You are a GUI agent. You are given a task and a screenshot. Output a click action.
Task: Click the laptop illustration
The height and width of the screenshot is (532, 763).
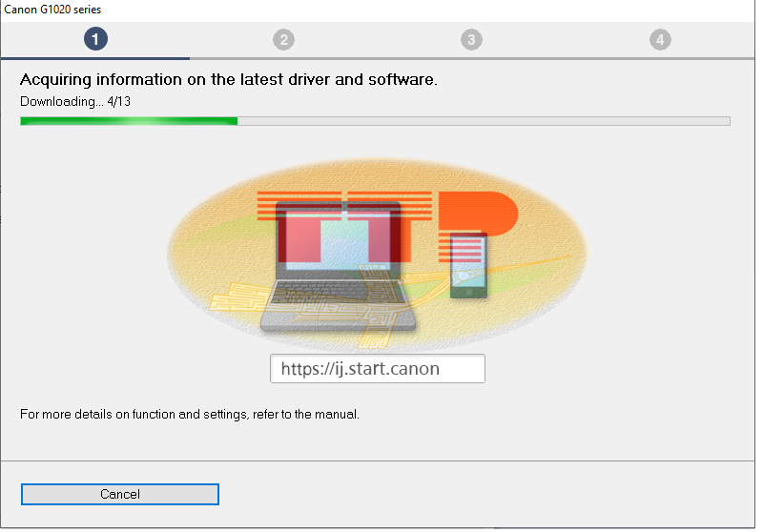[339, 267]
